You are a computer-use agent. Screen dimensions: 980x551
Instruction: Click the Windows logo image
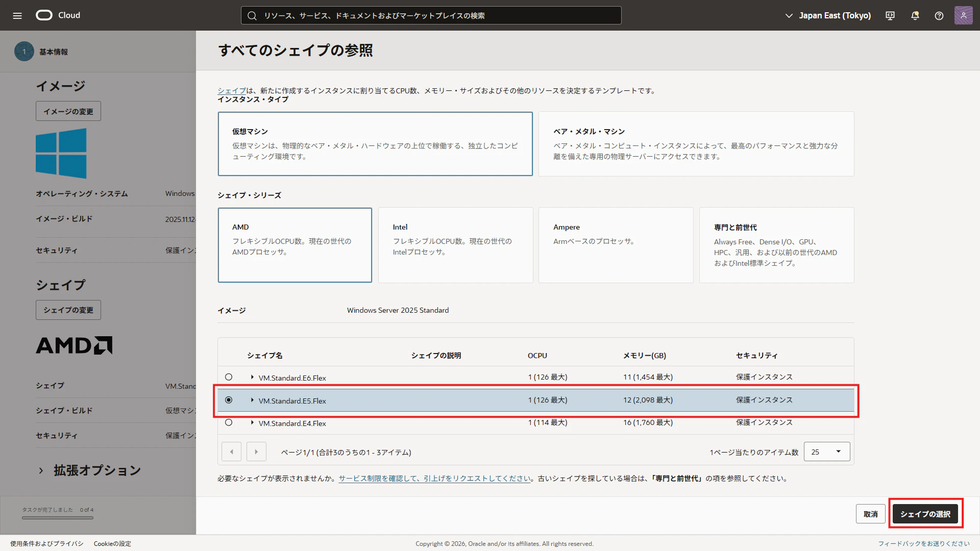[61, 153]
